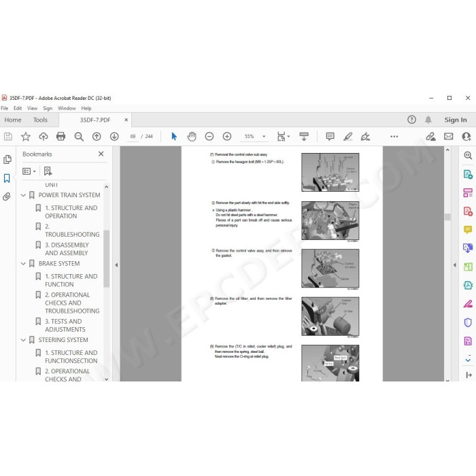Open Fill & Sign tool in right pane
476x476 pixels.
468,304
